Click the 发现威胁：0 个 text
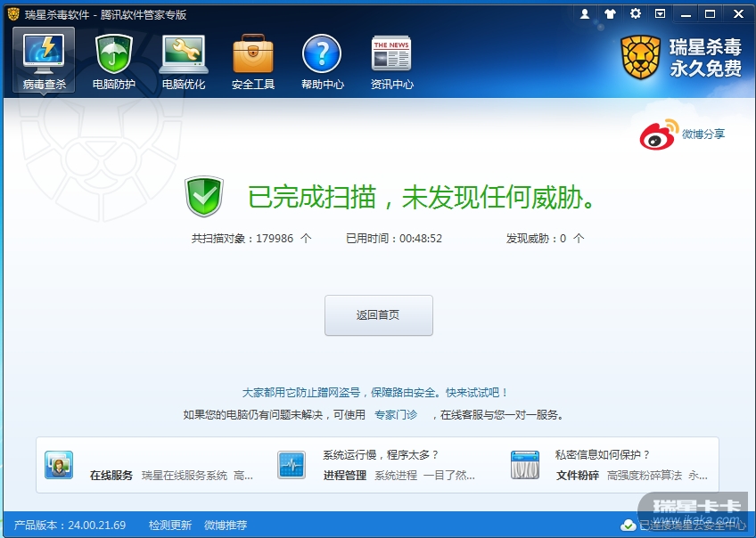 [545, 239]
